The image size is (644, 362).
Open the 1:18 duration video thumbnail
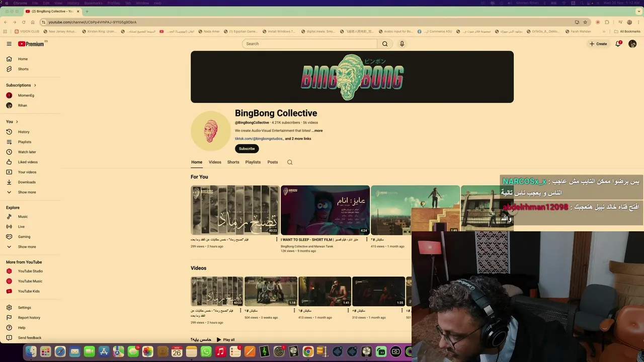(x=271, y=291)
